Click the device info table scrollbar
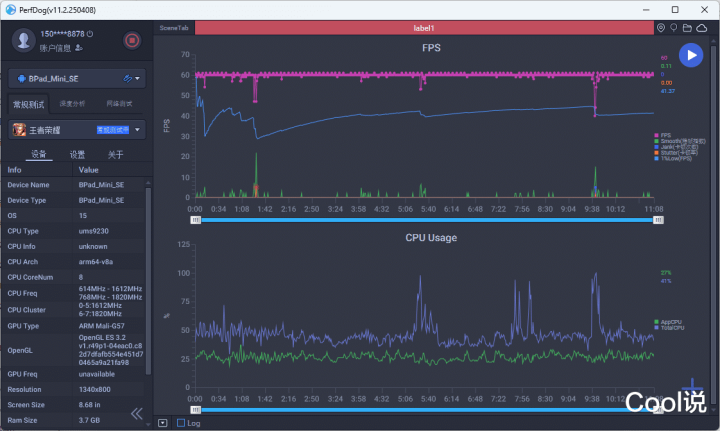 point(148,280)
